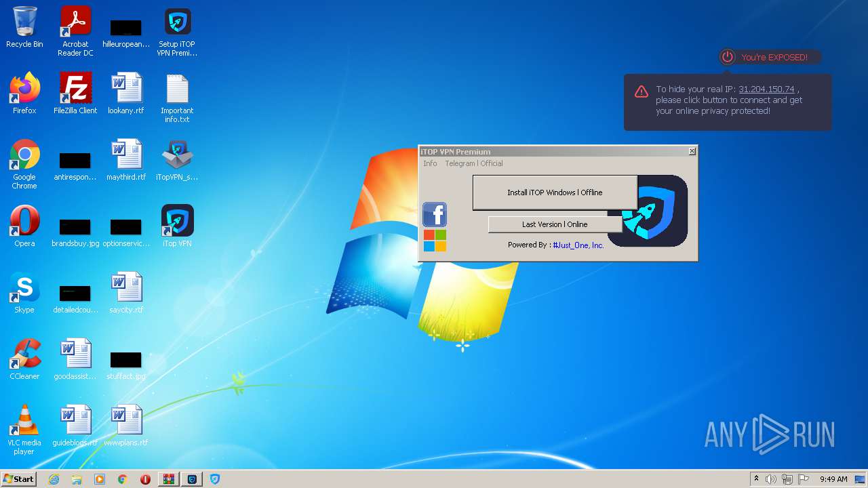The image size is (868, 488).
Task: Follow the #Just_One, Inc. link
Action: click(x=578, y=245)
